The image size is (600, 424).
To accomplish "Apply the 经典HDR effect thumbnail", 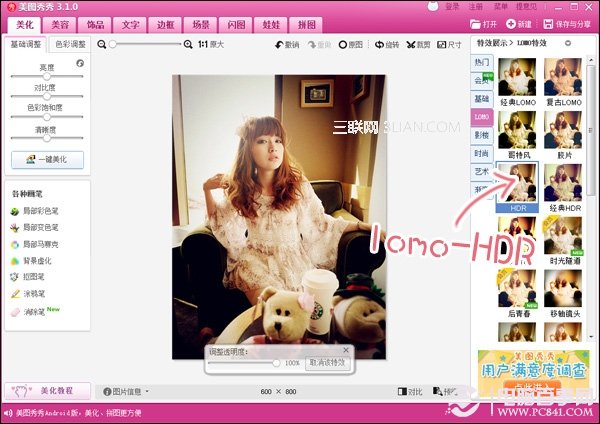I will (563, 183).
